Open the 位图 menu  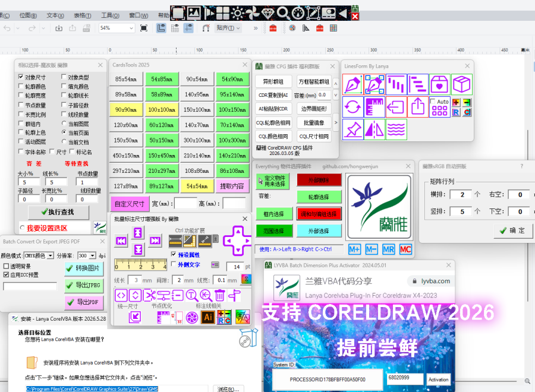click(x=28, y=15)
